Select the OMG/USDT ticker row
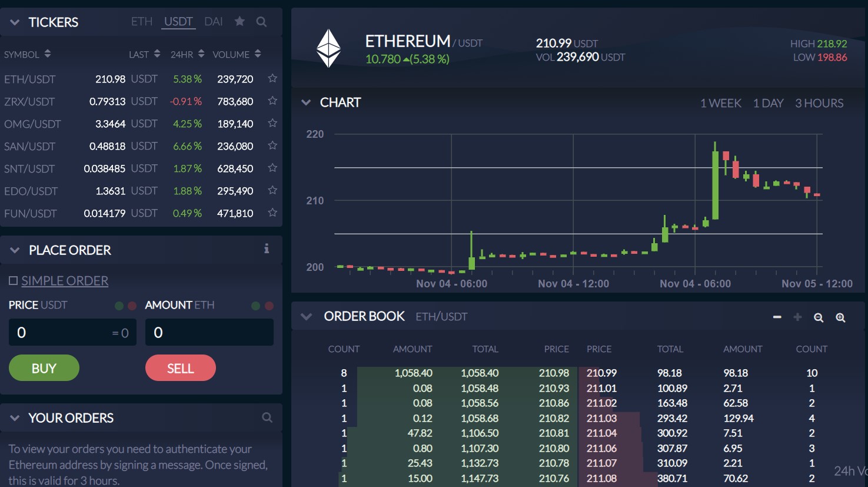 click(141, 124)
